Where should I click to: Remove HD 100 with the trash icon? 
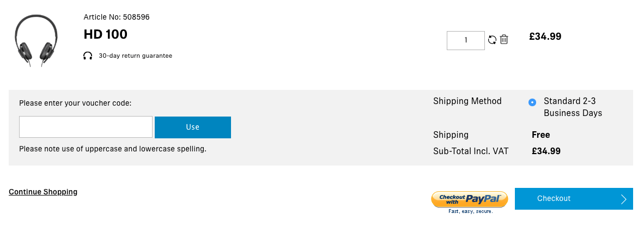504,39
